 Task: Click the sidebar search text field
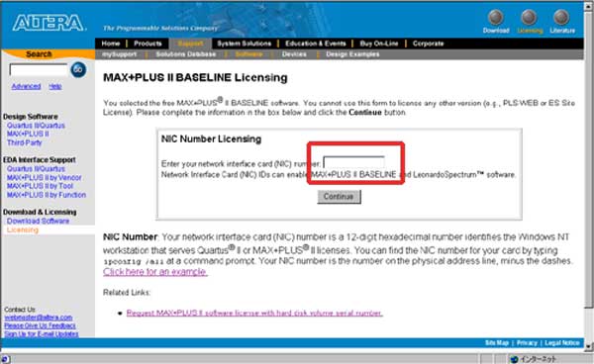(x=39, y=70)
